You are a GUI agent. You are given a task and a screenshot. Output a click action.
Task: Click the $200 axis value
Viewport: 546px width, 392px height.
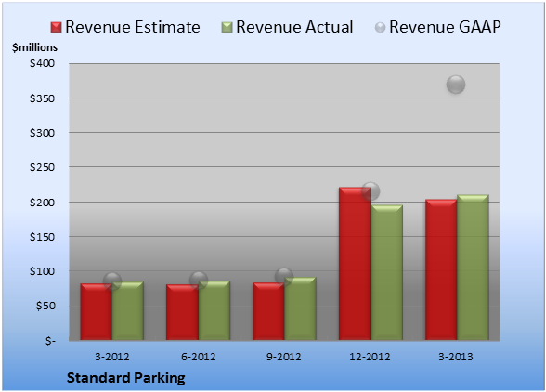(42, 203)
